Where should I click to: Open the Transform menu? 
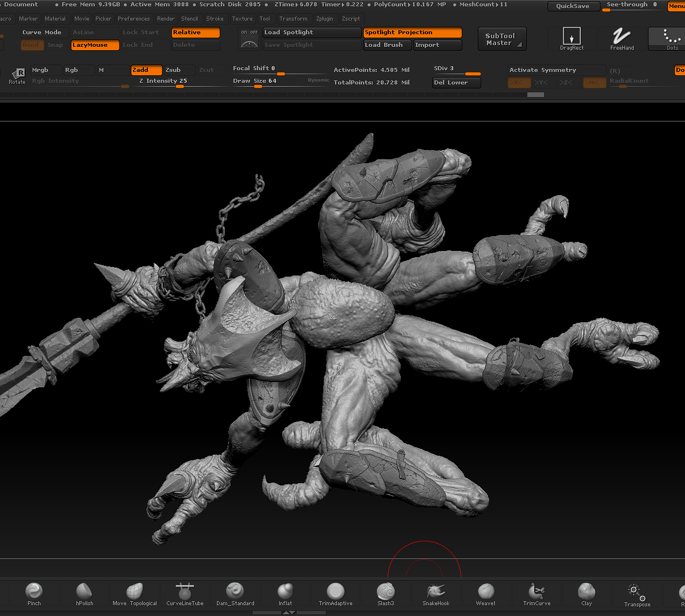click(293, 19)
